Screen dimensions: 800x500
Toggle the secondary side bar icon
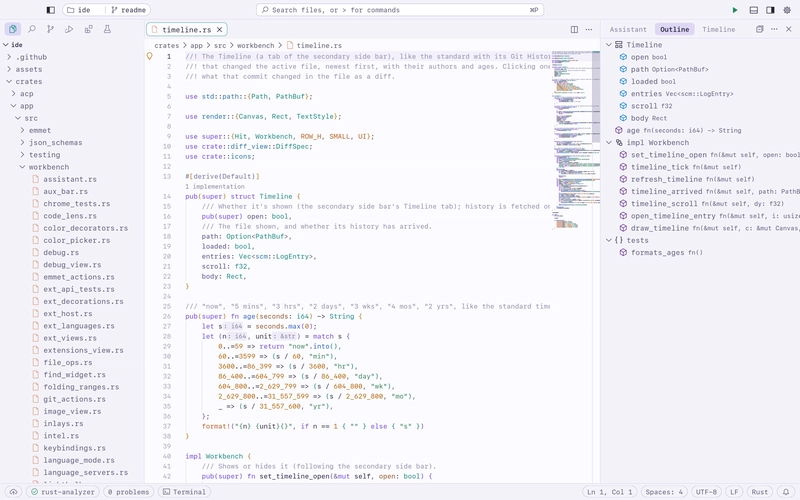(770, 10)
